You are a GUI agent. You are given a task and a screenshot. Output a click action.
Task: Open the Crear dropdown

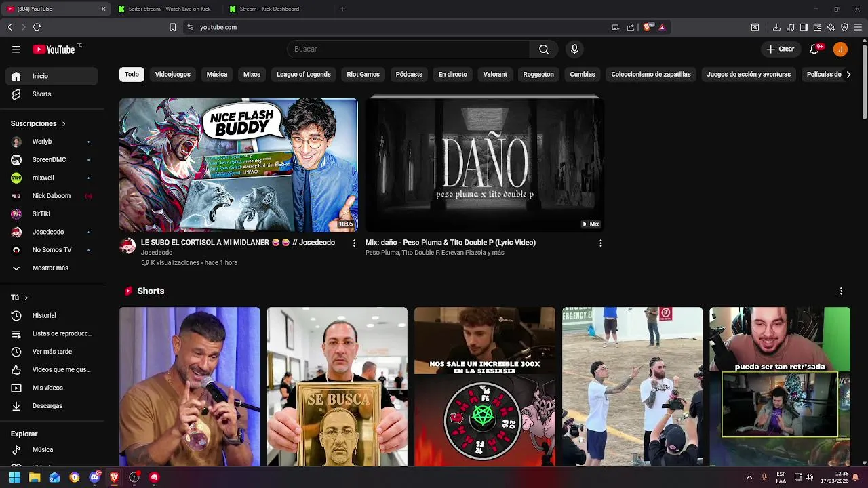tap(781, 49)
